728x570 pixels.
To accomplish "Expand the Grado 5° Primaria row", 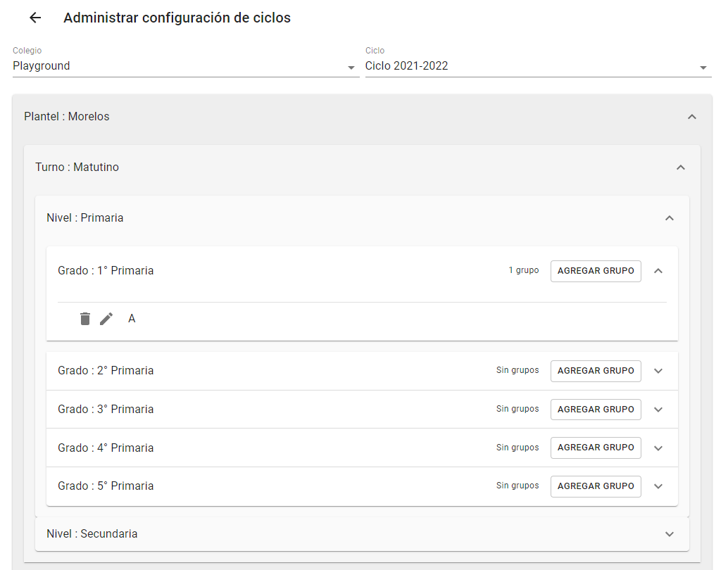I will 658,486.
